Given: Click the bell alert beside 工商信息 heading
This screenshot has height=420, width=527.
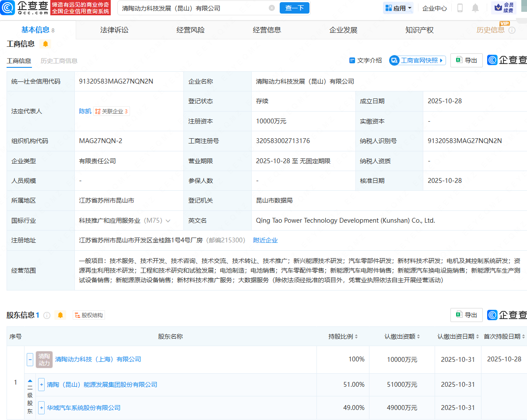Looking at the screenshot, I should [x=46, y=44].
